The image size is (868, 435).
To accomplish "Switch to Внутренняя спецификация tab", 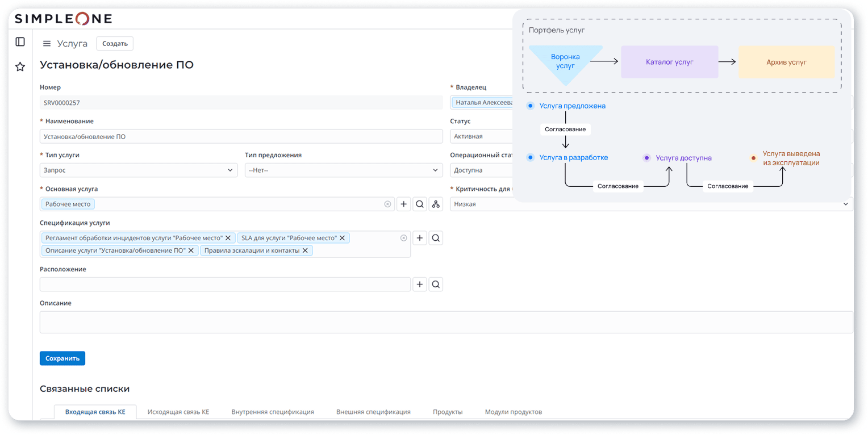I will pyautogui.click(x=273, y=412).
